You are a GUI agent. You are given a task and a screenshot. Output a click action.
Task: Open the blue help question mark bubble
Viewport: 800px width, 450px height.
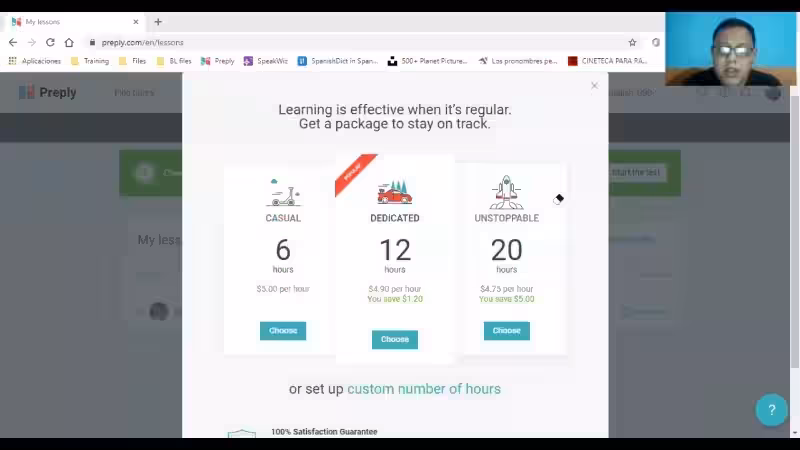771,410
